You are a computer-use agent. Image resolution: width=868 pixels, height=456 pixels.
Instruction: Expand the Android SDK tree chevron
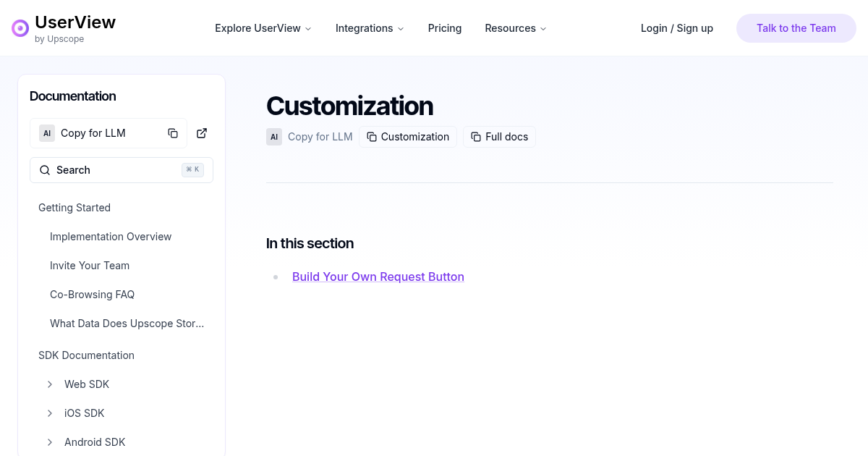point(50,442)
